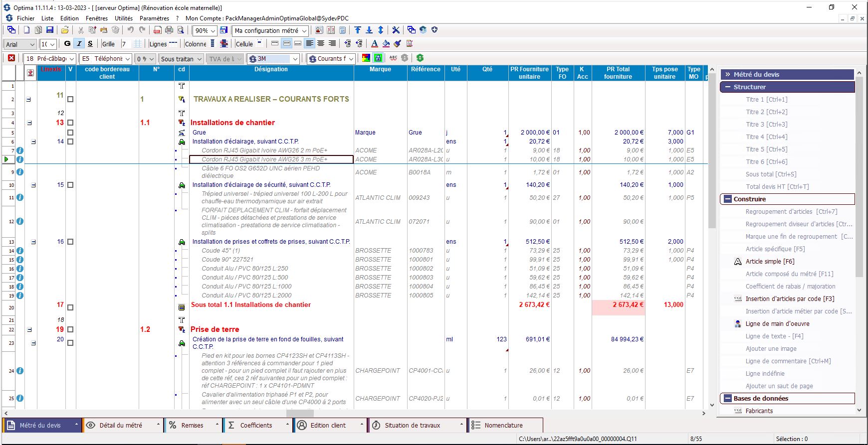Collapse the Installations de chantier tree node

(x=29, y=123)
